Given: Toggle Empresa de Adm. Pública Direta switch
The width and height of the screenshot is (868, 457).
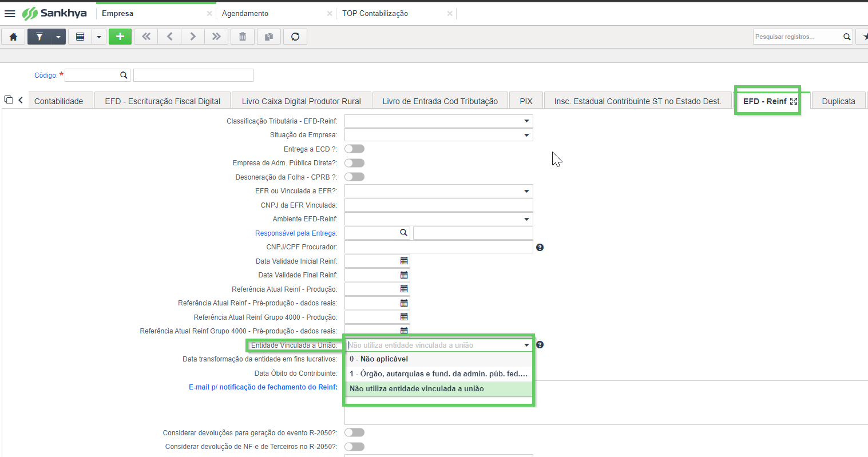Looking at the screenshot, I should [x=354, y=163].
